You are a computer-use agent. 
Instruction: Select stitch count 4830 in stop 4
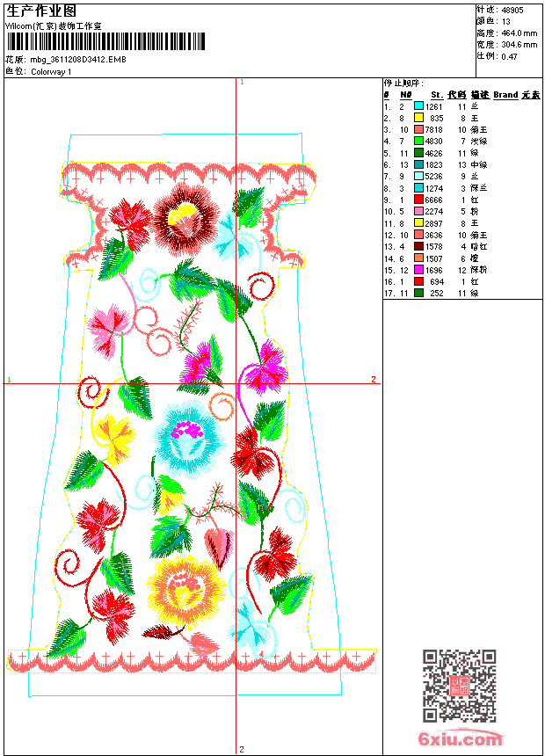433,142
